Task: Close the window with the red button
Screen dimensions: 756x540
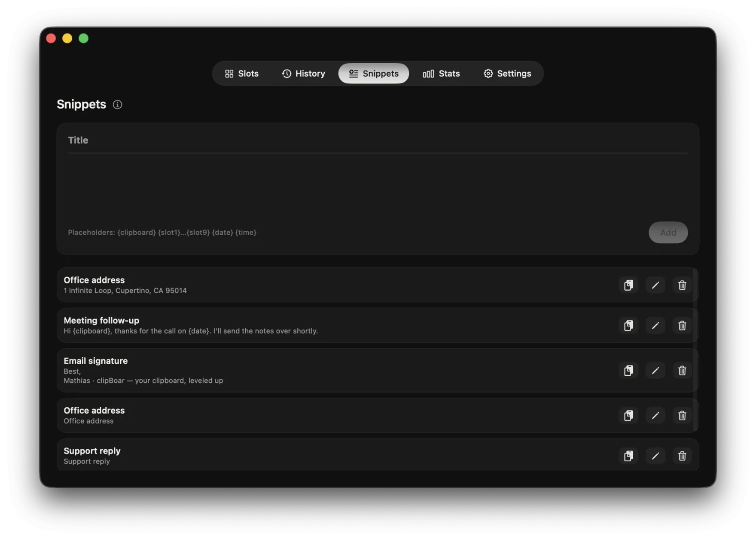Action: point(51,38)
